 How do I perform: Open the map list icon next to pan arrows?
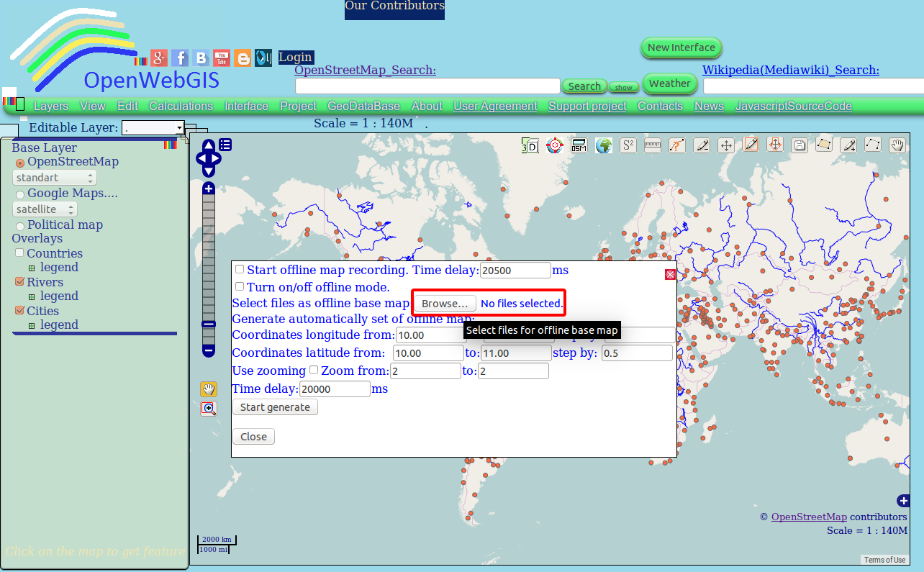pyautogui.click(x=225, y=145)
